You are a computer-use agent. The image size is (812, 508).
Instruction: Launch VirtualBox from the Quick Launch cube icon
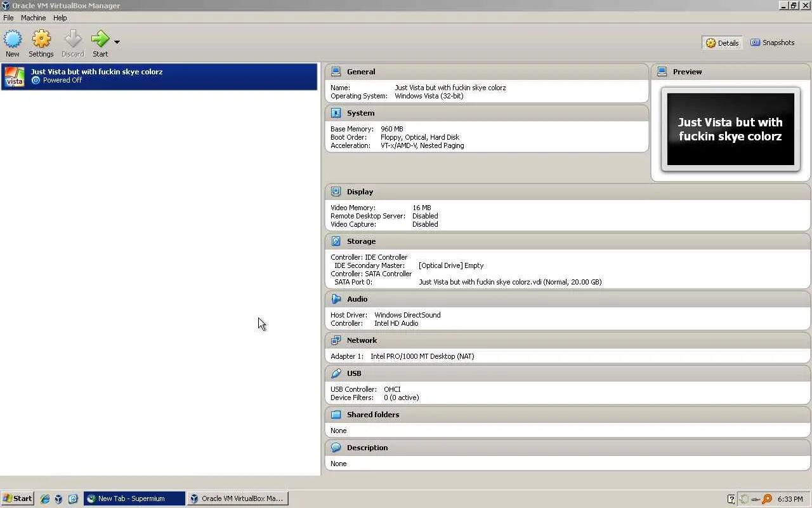58,499
